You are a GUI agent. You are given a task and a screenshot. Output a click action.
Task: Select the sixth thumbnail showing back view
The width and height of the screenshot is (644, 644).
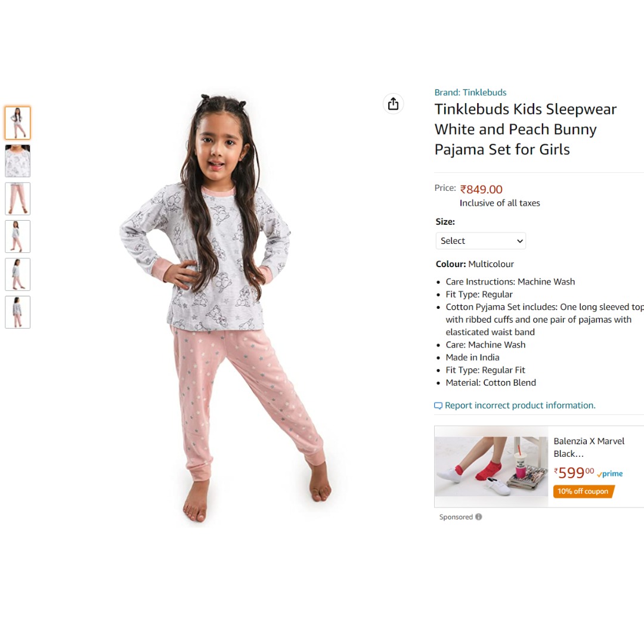tap(18, 312)
